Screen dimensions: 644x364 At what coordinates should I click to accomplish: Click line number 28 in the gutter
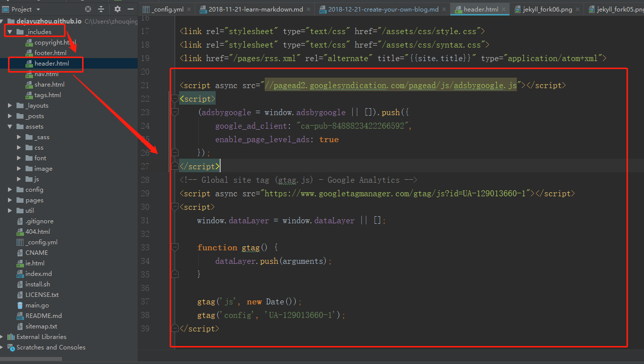point(145,180)
